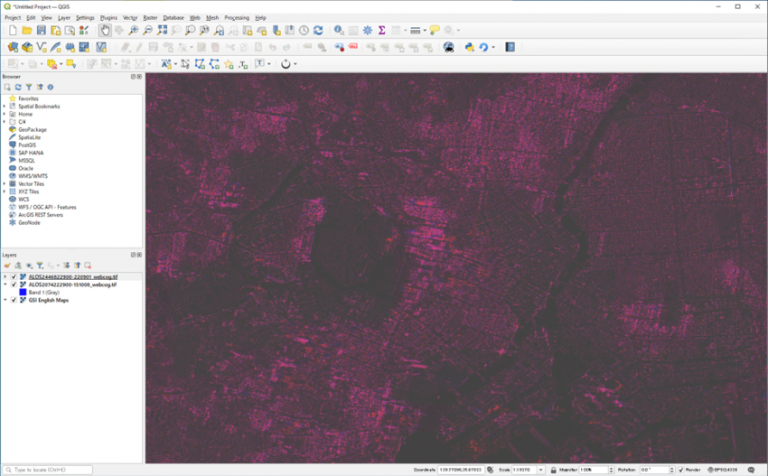Image resolution: width=768 pixels, height=476 pixels.
Task: Click the Rotation spin box field
Action: click(x=654, y=470)
